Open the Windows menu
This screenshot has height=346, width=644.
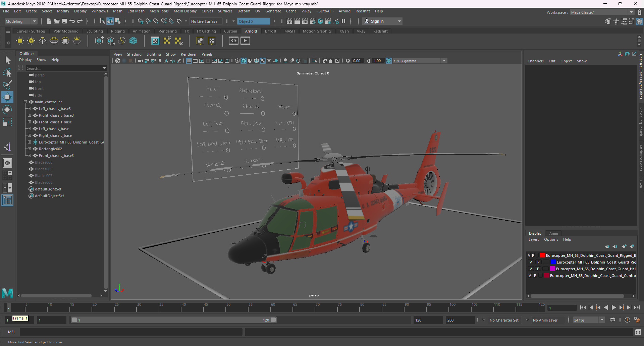[100, 11]
